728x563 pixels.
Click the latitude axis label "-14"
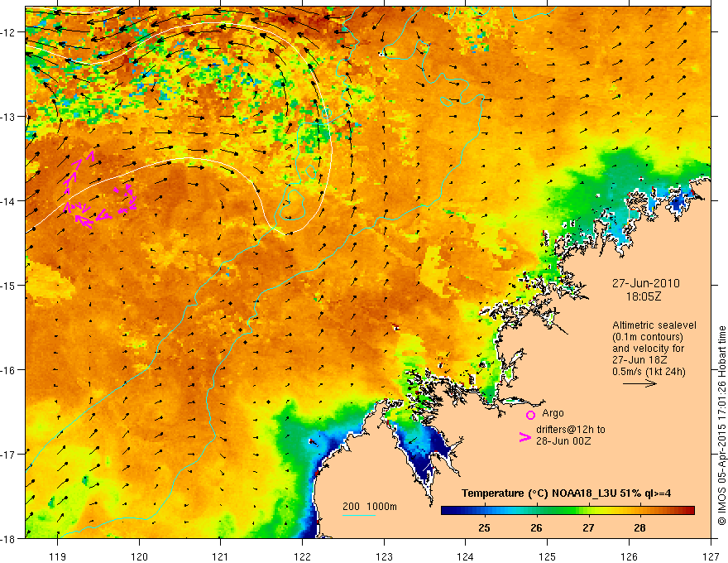pos(8,201)
